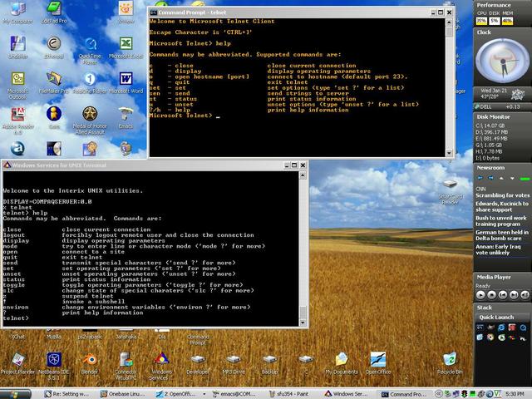Viewport: 532px width, 399px height.
Task: Stop playback in the sidebar Media Player
Action: (491, 295)
